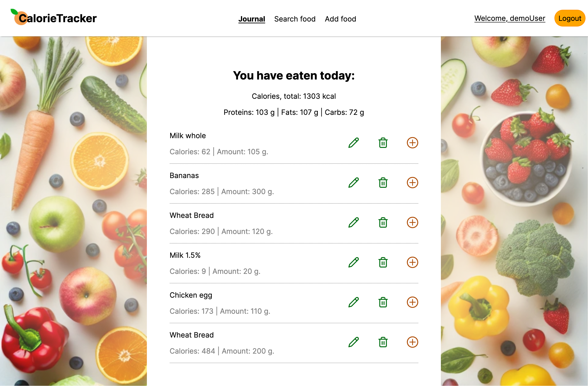The width and height of the screenshot is (588, 386).
Task: Edit the 120 g Wheat Bread entry
Action: (x=354, y=222)
